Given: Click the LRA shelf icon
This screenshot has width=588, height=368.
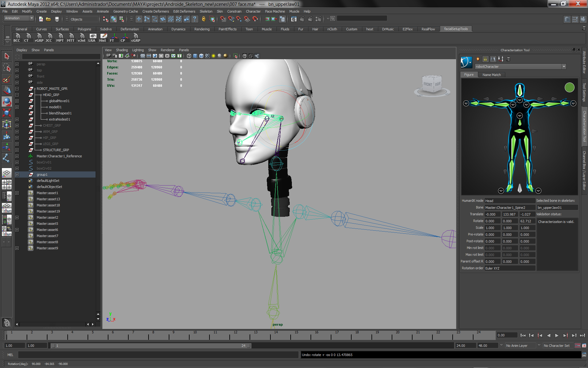Looking at the screenshot, I should tap(92, 37).
